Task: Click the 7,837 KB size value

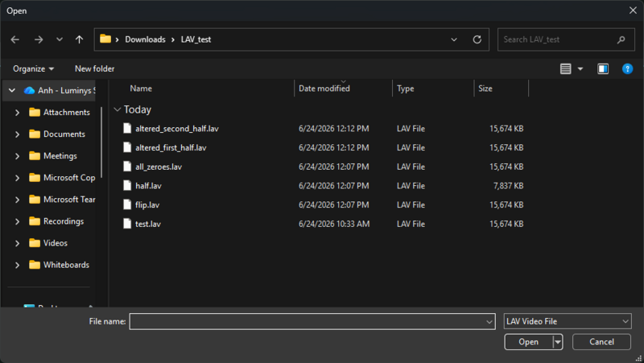Action: click(508, 186)
